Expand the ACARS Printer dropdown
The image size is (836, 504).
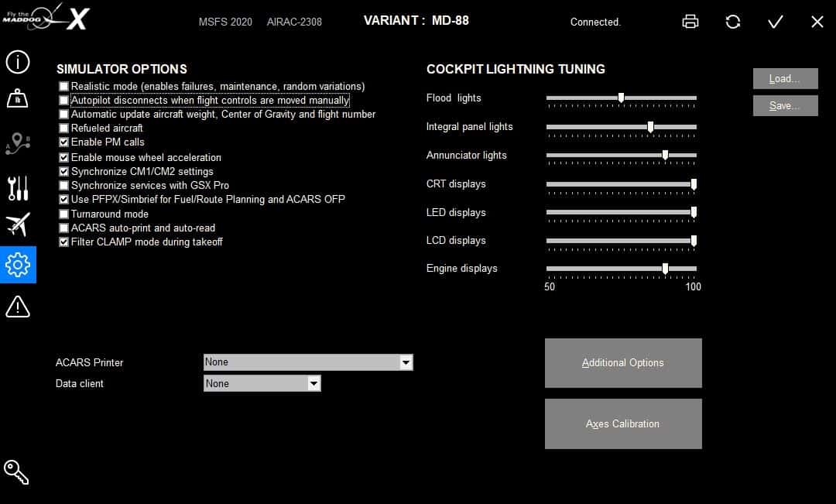406,362
